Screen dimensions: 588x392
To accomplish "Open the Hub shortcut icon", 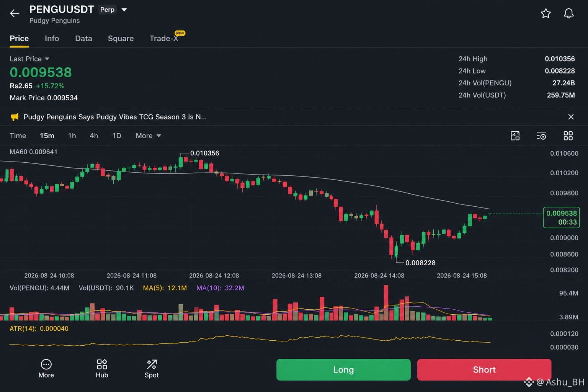I will pyautogui.click(x=102, y=364).
